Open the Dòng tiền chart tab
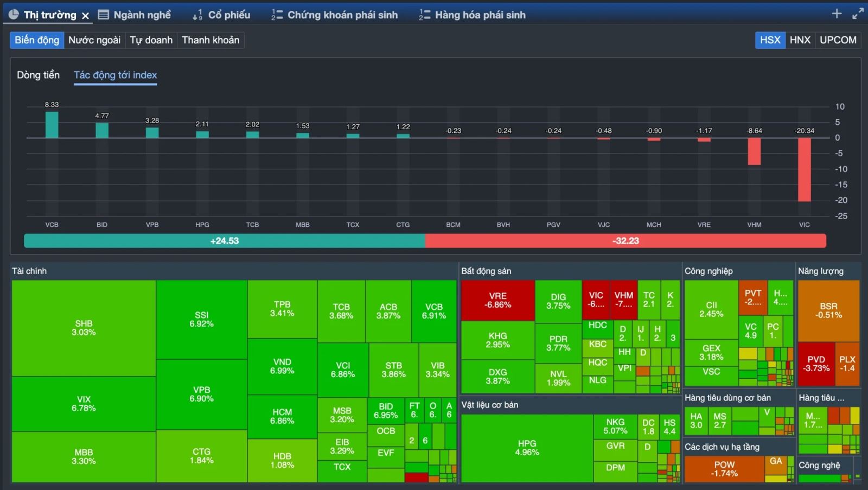 tap(38, 75)
